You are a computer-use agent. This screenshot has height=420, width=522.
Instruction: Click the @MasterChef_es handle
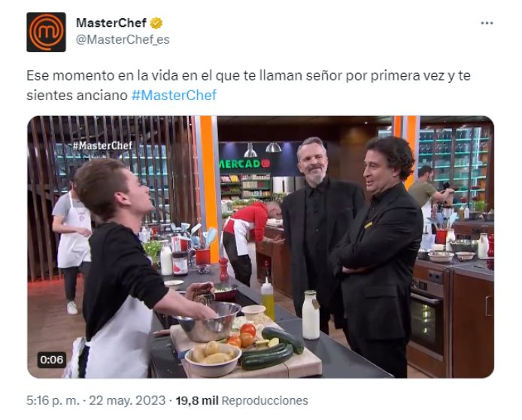[123, 40]
